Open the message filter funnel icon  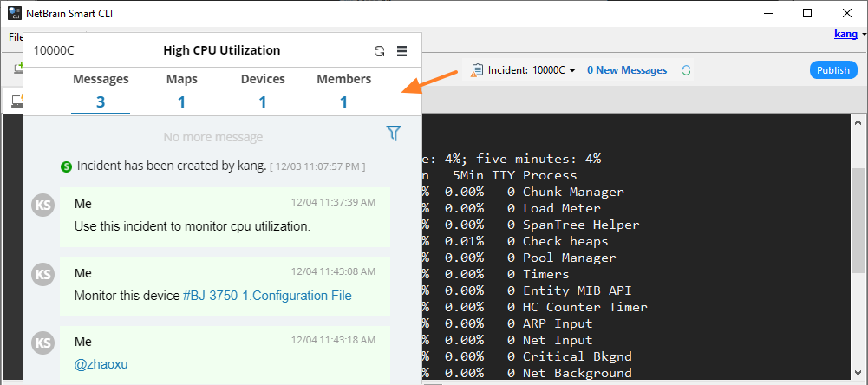pyautogui.click(x=394, y=133)
